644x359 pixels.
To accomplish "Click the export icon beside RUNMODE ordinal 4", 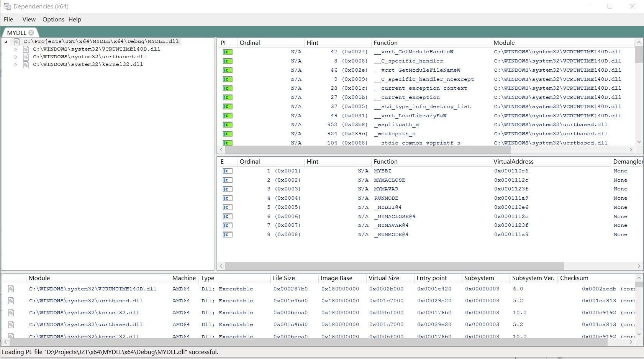I will coord(228,198).
